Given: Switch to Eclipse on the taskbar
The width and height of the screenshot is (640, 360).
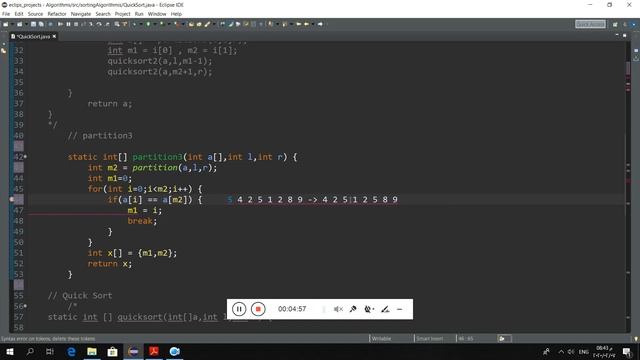Looking at the screenshot, I should coord(133,351).
